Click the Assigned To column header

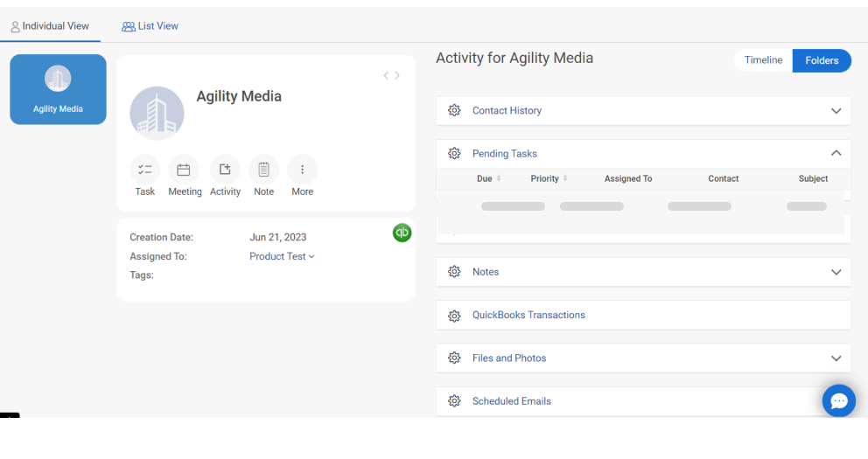tap(627, 178)
